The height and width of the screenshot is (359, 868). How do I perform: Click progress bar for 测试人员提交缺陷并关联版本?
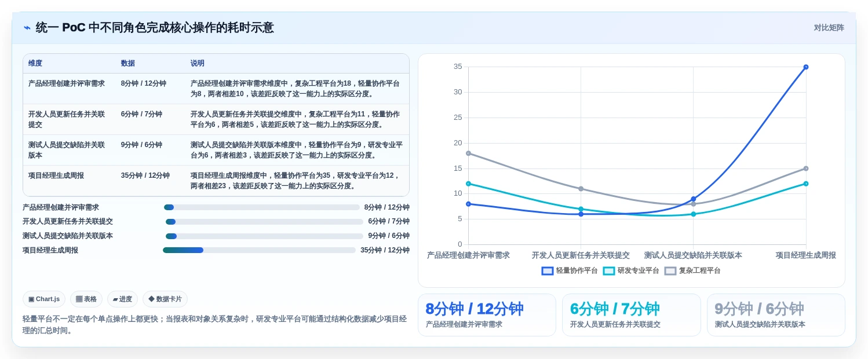264,236
